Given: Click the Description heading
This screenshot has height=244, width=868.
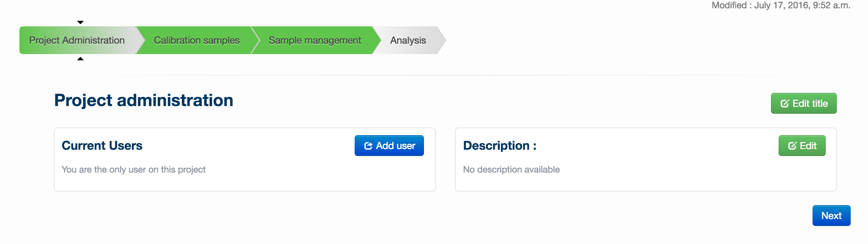Looking at the screenshot, I should click(x=500, y=146).
